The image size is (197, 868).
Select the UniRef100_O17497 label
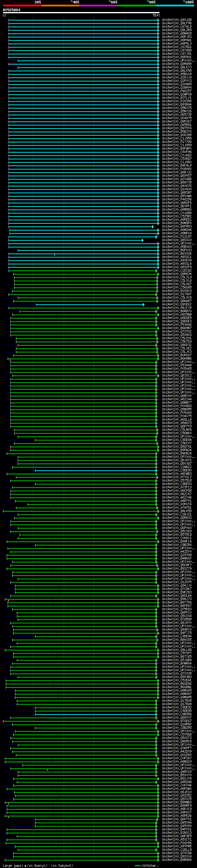click(177, 294)
